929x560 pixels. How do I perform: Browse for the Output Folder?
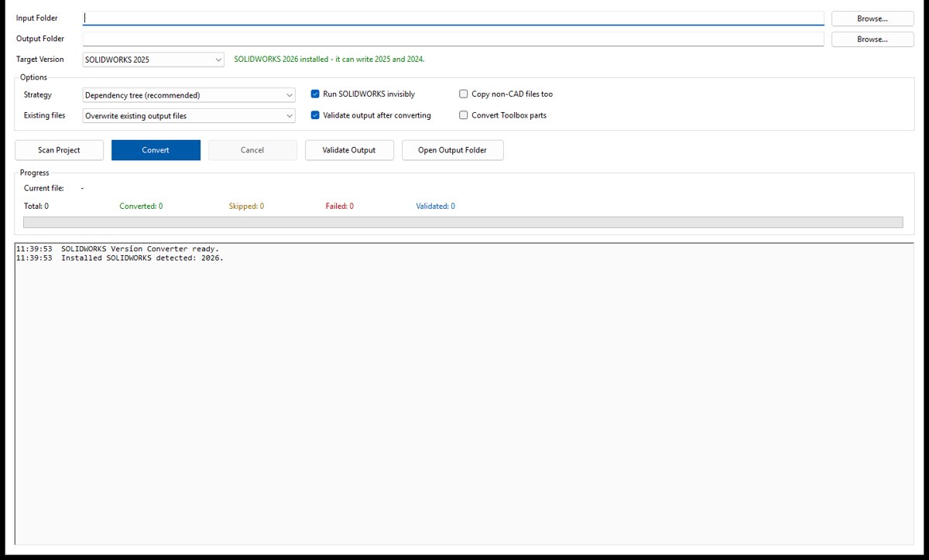pyautogui.click(x=872, y=39)
